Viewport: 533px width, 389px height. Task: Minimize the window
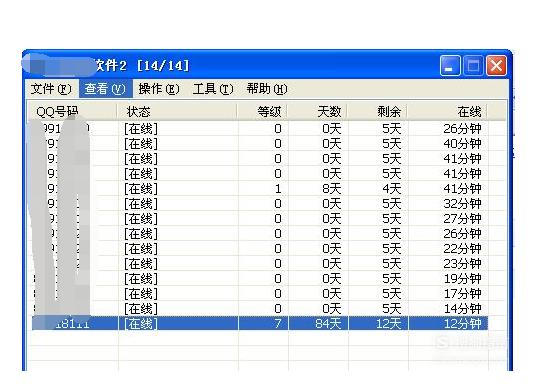point(450,65)
